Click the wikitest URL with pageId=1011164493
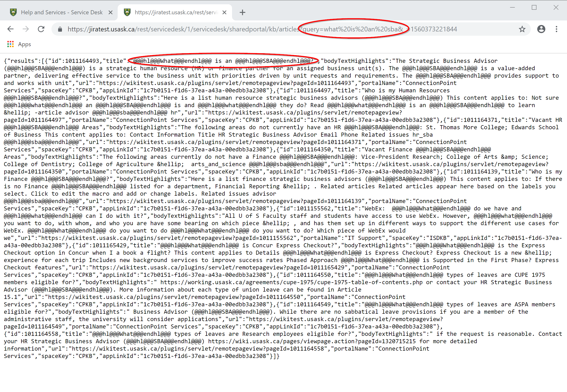Screen dimensions: 567x392 [226, 83]
